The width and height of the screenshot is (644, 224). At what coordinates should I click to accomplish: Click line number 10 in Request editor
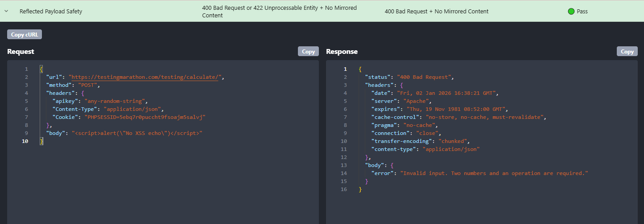(25, 141)
